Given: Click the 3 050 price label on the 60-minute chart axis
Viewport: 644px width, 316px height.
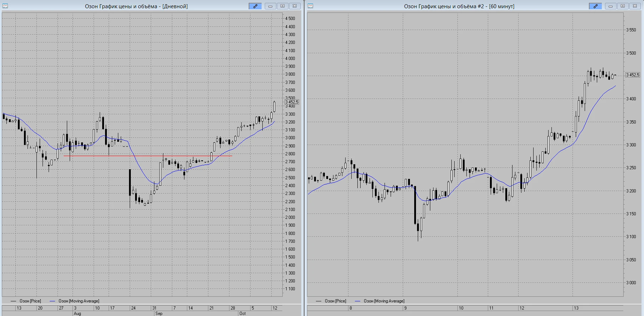Looking at the screenshot, I should [x=631, y=260].
